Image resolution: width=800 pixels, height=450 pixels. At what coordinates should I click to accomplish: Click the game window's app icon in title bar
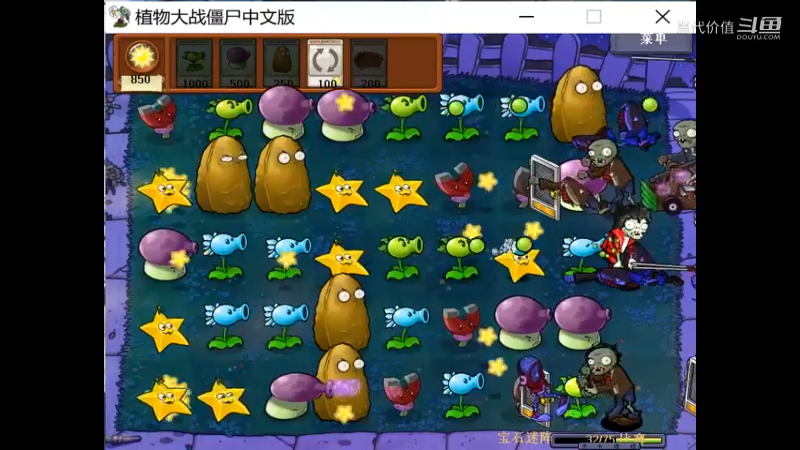(x=119, y=17)
